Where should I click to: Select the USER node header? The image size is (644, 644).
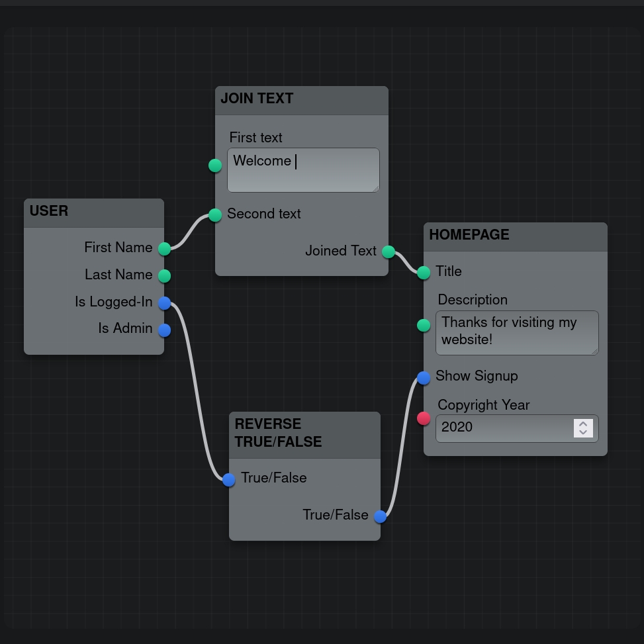point(94,212)
